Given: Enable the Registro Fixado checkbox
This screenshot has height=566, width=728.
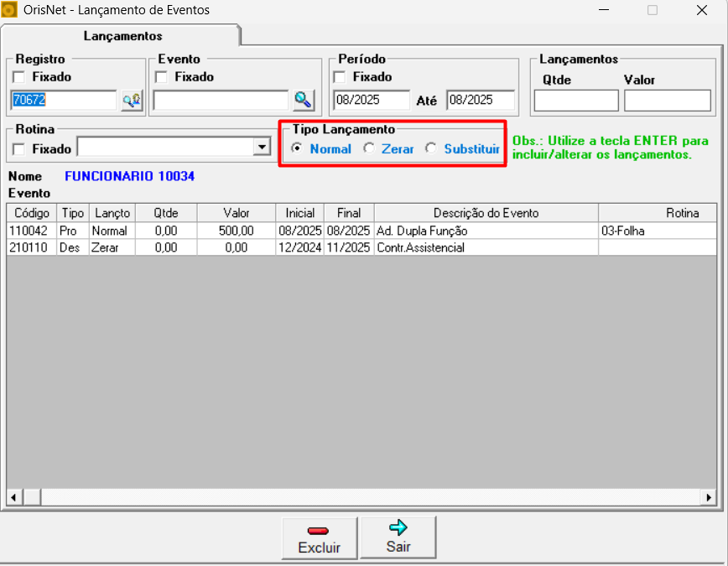Looking at the screenshot, I should pos(19,77).
